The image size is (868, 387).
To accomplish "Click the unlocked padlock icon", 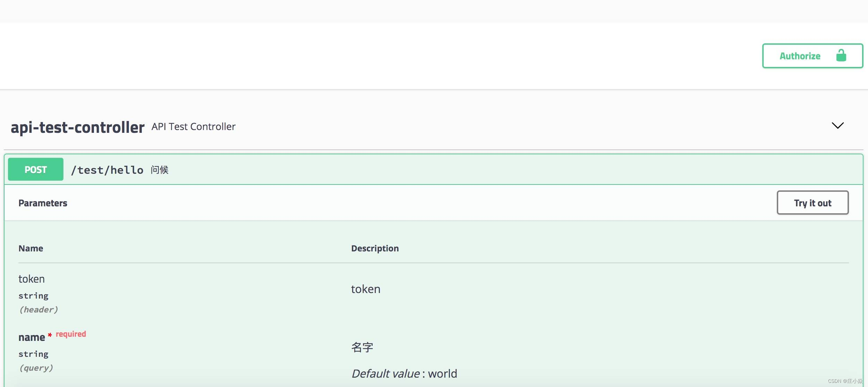I will click(841, 55).
